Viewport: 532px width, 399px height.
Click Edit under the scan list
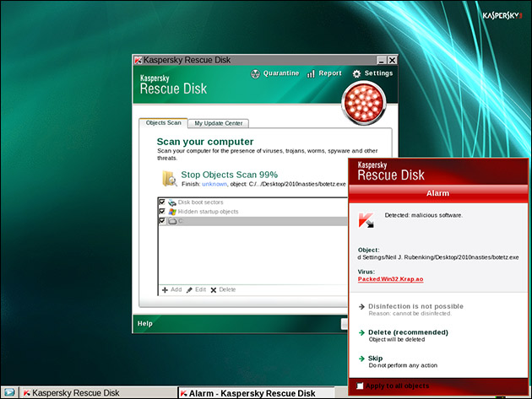[200, 289]
